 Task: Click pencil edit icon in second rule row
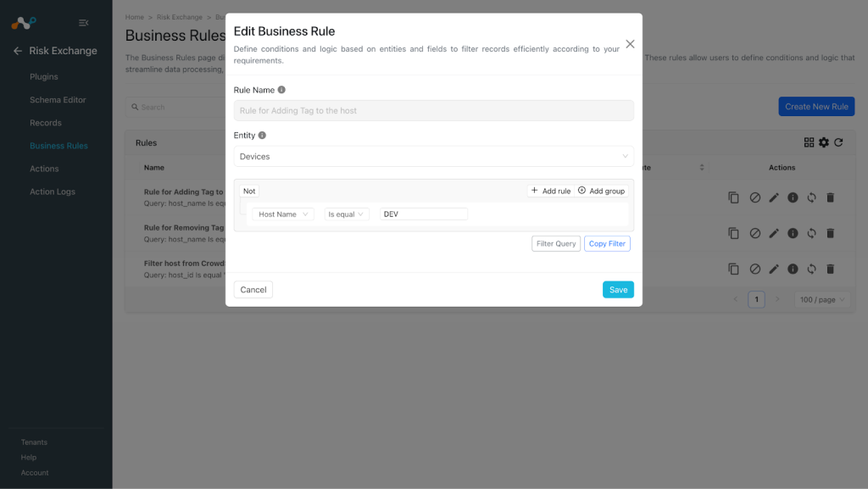click(774, 233)
